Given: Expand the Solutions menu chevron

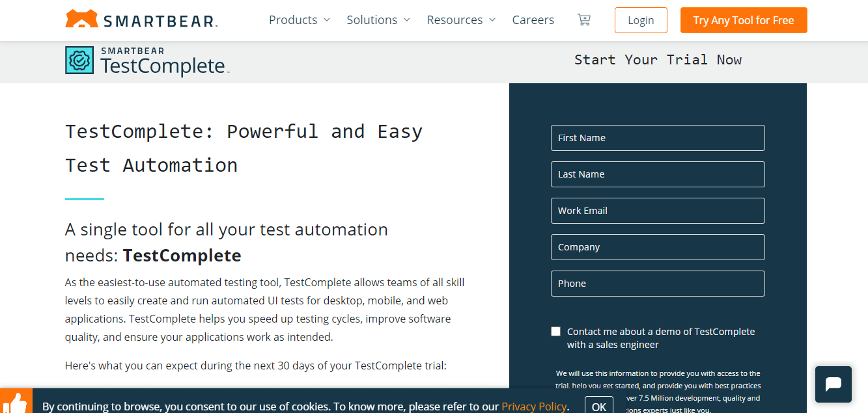Looking at the screenshot, I should point(407,20).
